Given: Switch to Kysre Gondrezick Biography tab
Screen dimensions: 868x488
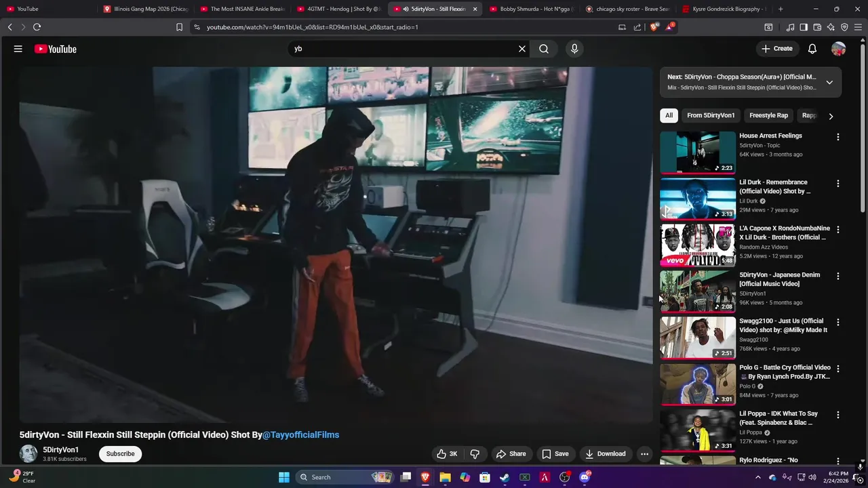Looking at the screenshot, I should (726, 9).
